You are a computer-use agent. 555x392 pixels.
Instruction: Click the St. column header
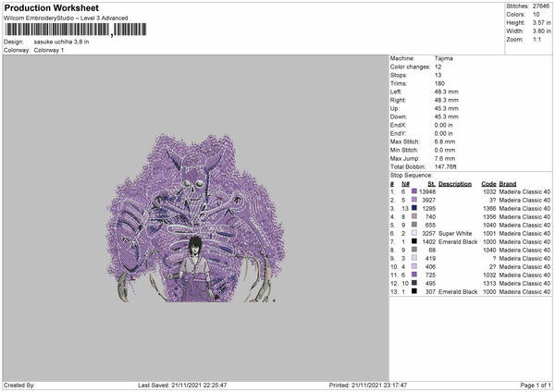pos(431,184)
